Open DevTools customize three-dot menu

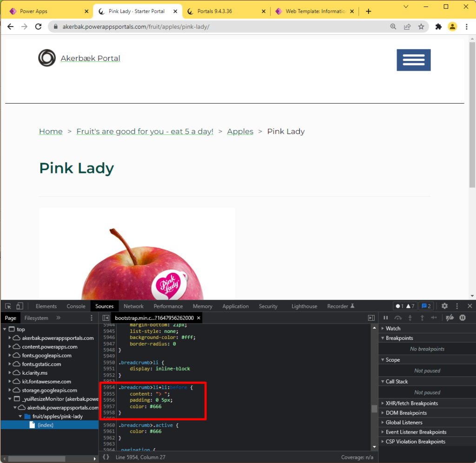pos(457,306)
